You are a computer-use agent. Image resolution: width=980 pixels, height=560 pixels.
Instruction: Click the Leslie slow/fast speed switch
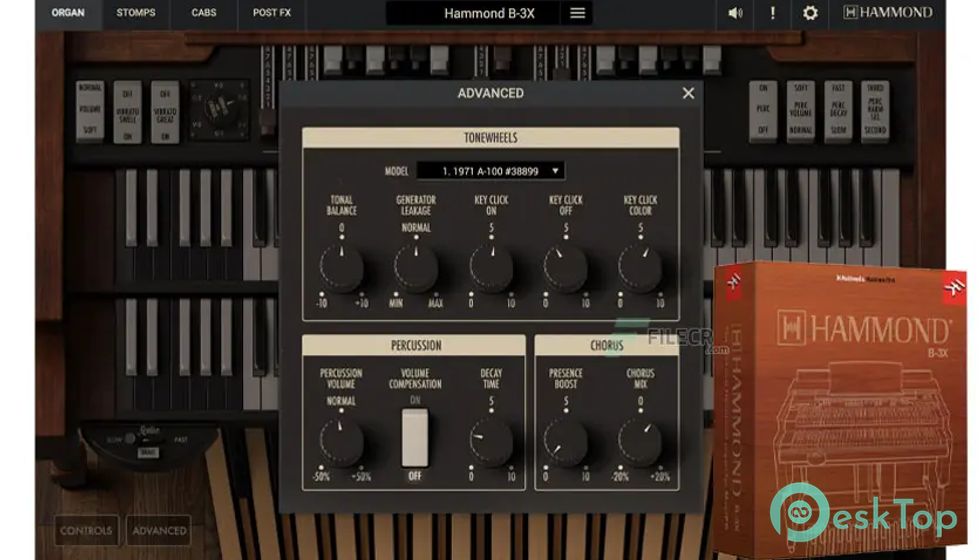click(131, 439)
